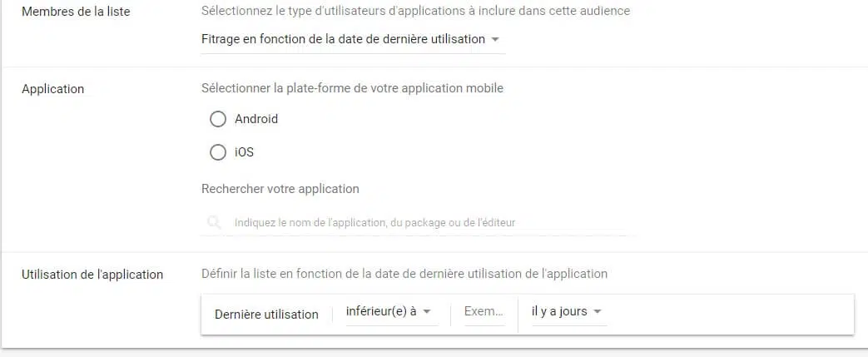Screen dimensions: 868x357
Task: Open the "Fitrage en fonction de la date" dropdown
Action: (343, 39)
